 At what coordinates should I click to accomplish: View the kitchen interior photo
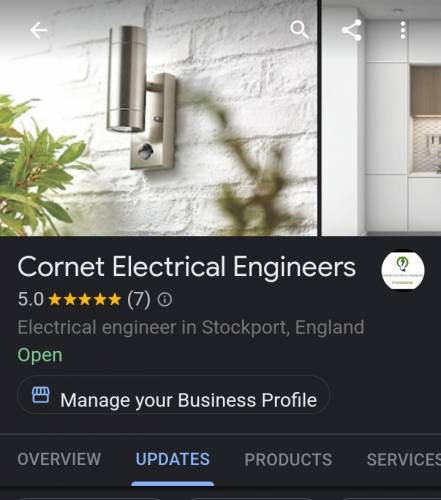tap(381, 118)
